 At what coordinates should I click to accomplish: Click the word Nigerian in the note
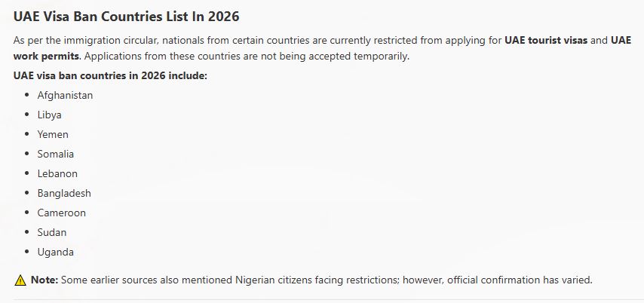point(253,280)
